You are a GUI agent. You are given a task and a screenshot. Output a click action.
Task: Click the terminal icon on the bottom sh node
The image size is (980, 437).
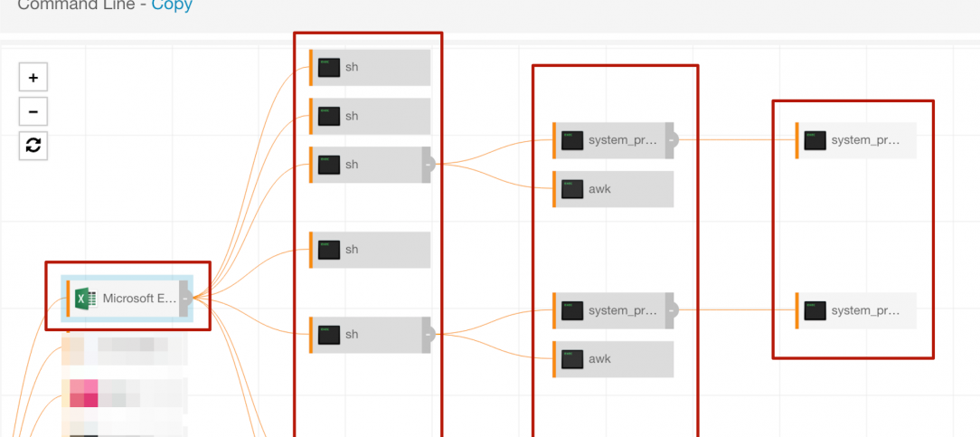pos(328,335)
